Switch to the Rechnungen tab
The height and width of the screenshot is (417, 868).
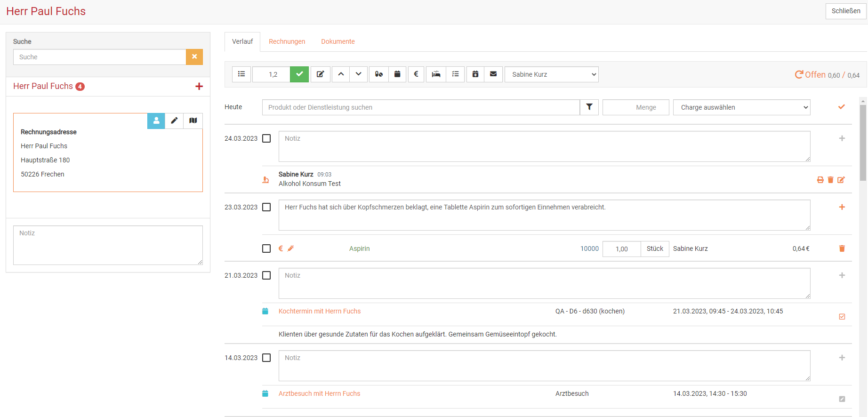[x=287, y=41]
